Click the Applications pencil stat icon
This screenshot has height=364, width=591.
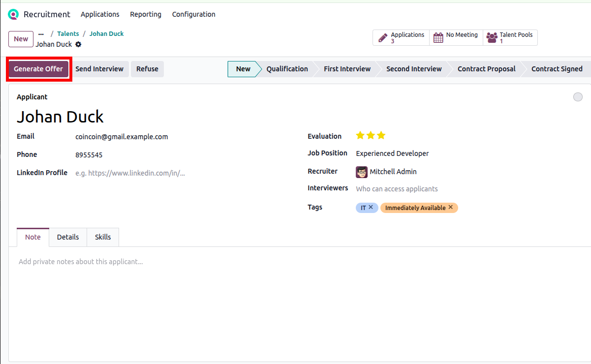383,38
